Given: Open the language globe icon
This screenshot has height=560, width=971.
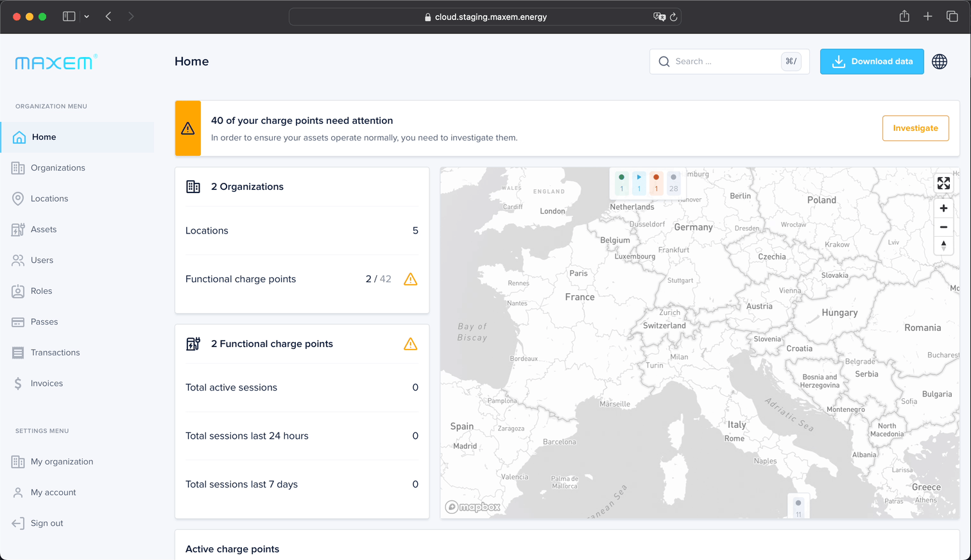Looking at the screenshot, I should 940,62.
